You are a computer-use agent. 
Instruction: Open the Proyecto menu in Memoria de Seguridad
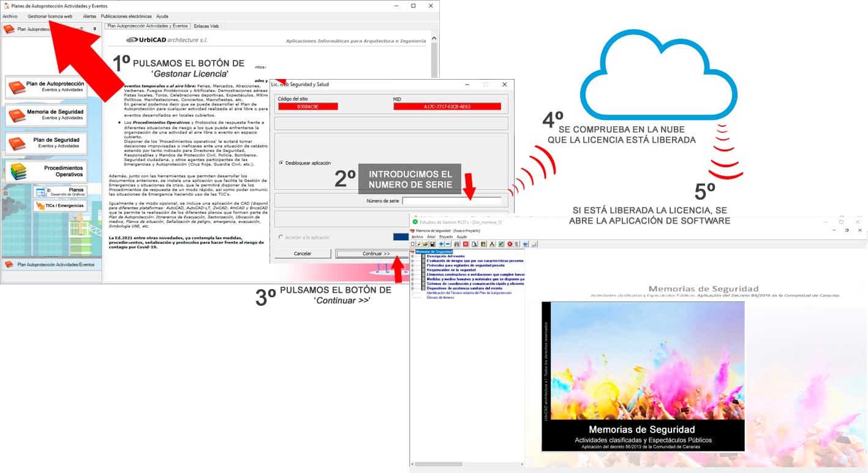point(446,236)
